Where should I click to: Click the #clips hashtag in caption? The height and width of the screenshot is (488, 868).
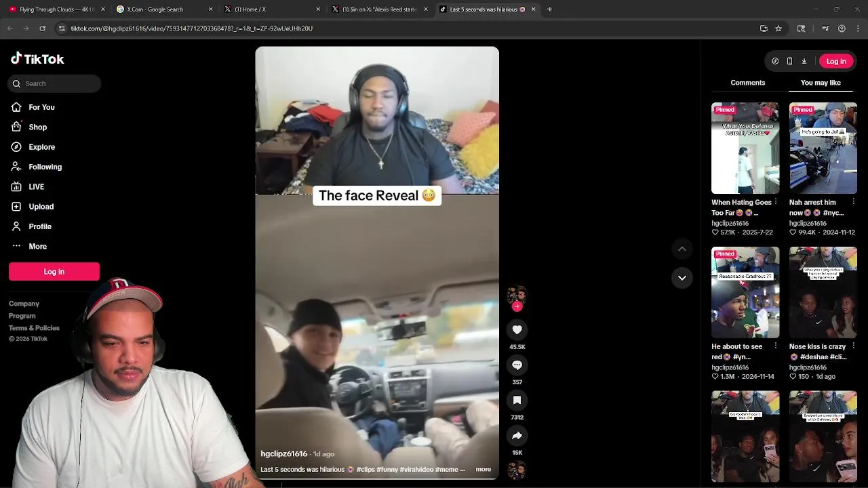366,469
